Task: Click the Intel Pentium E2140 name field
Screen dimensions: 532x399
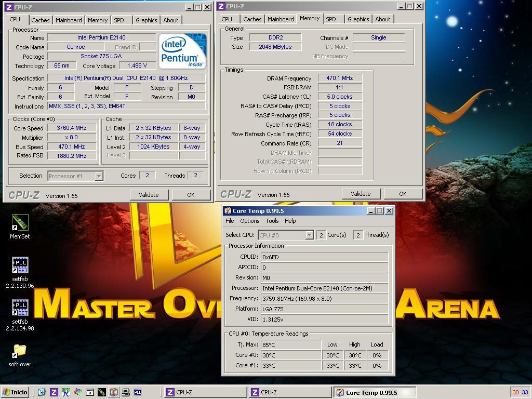Action: (x=101, y=37)
